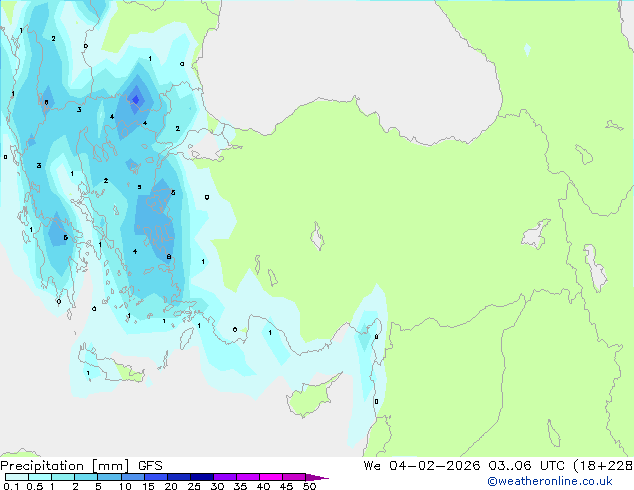Click the legend label '30'
The image size is (634, 490).
pos(217,486)
